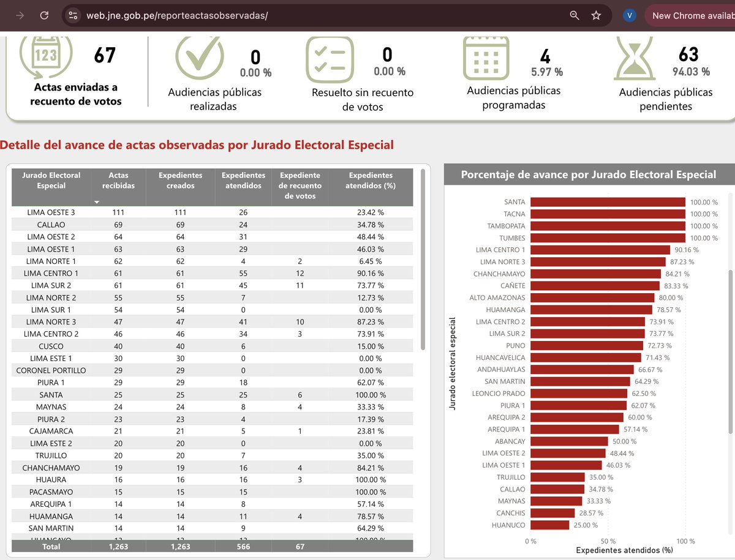
Task: Open the Chrome profile avatar V
Action: point(630,15)
